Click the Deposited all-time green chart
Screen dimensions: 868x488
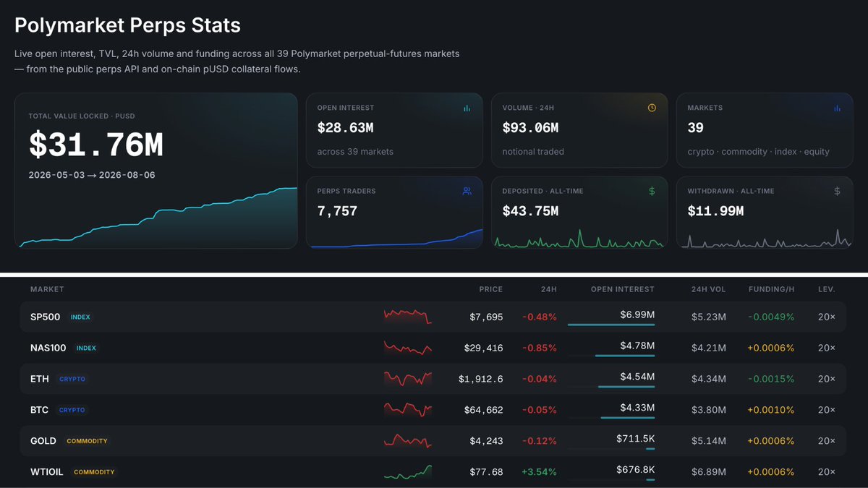tap(579, 239)
